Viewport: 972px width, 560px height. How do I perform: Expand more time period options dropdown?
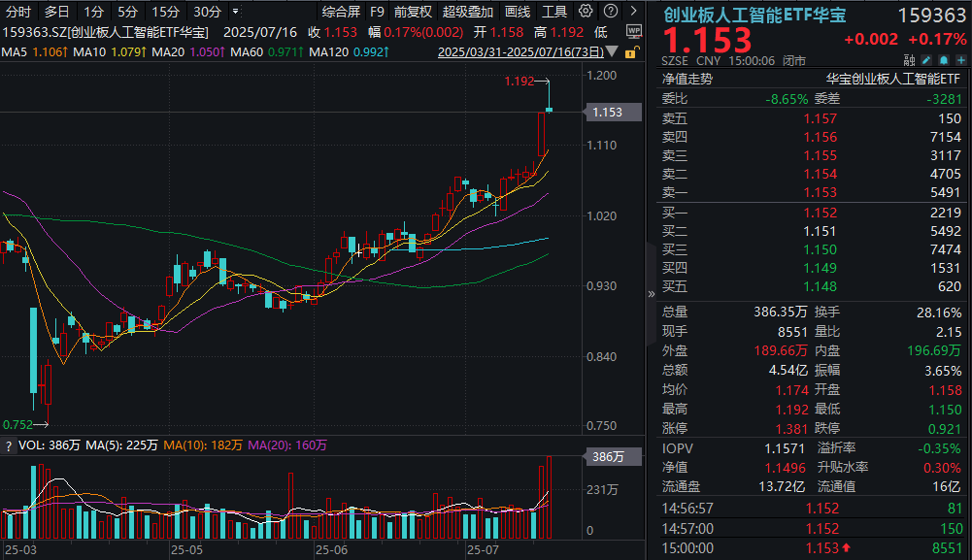coord(236,11)
